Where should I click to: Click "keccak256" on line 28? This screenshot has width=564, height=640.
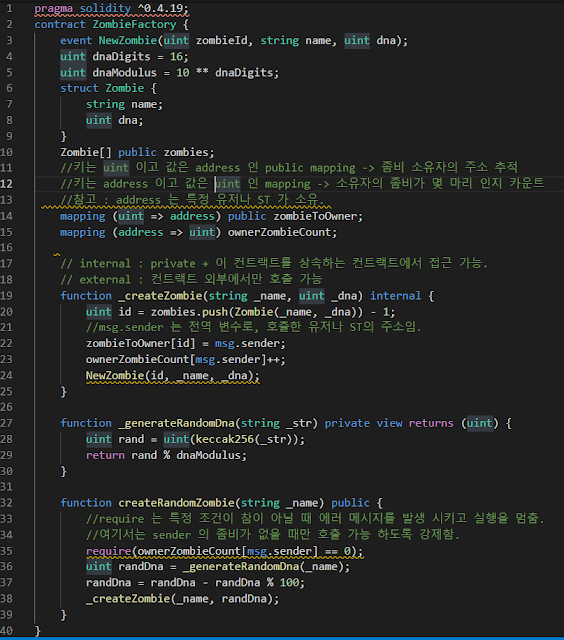point(224,439)
